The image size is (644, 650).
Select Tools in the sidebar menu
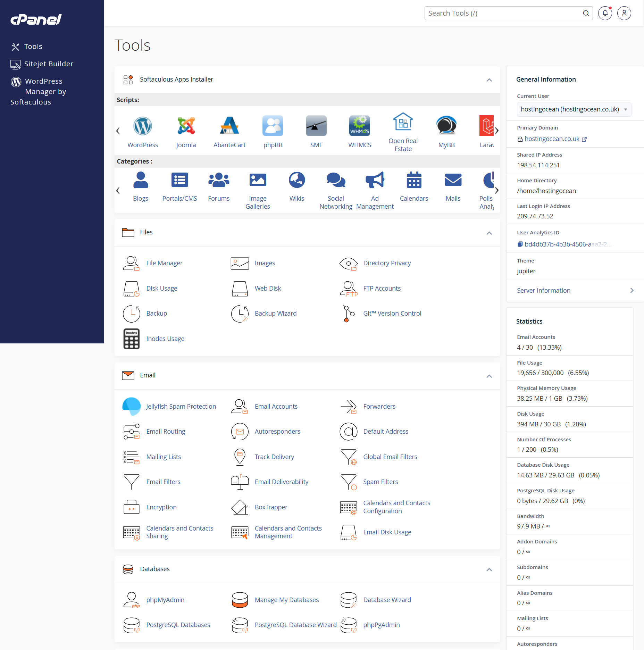coord(33,47)
